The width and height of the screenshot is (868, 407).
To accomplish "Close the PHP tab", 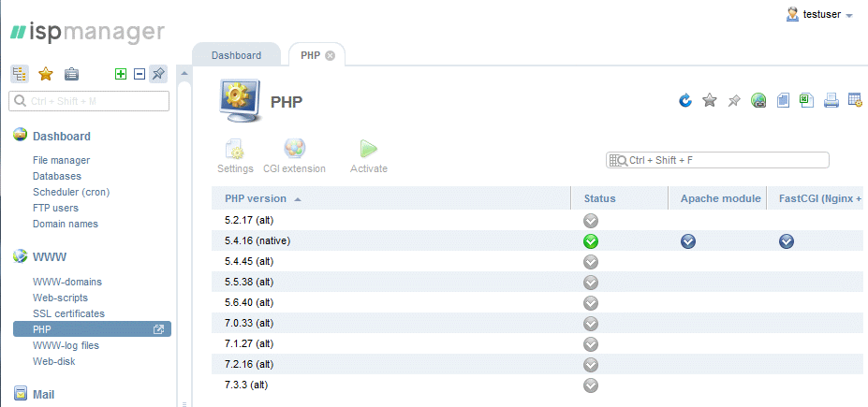I will click(x=330, y=56).
